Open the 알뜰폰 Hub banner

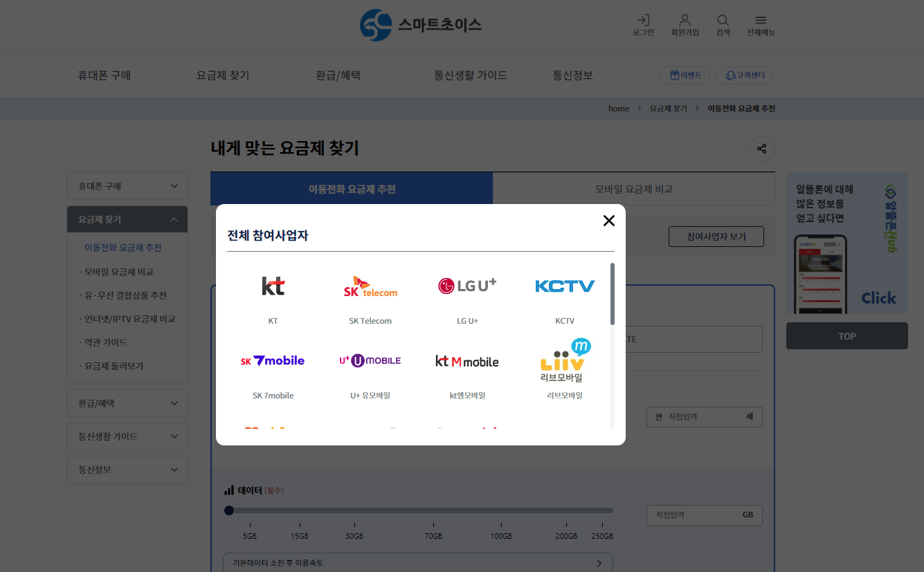[x=847, y=243]
